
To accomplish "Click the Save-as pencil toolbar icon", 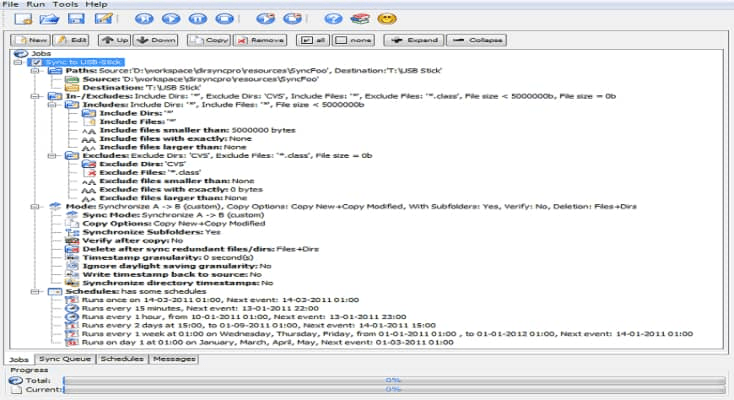I will (103, 19).
